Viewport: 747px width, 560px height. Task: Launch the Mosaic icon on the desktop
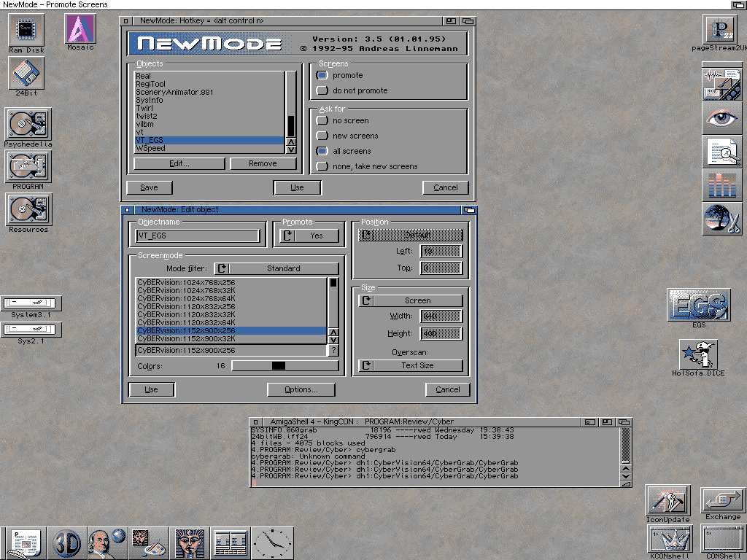(80, 28)
